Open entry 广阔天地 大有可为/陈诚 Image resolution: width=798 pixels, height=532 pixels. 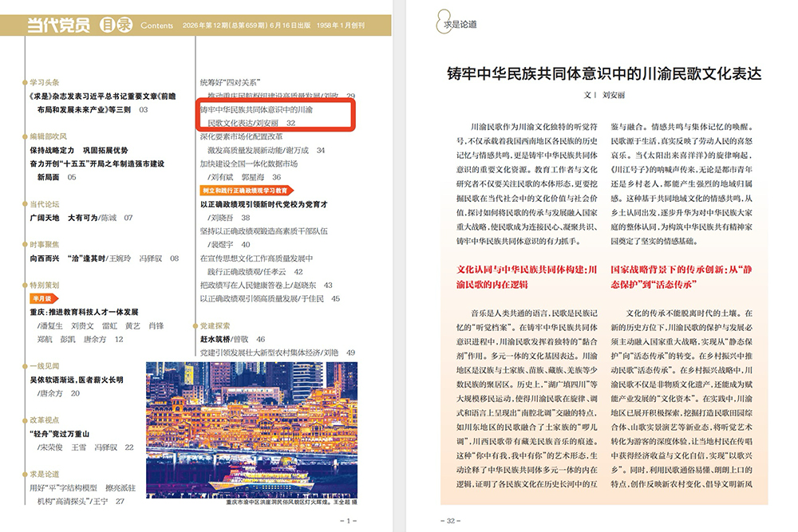[x=81, y=218]
